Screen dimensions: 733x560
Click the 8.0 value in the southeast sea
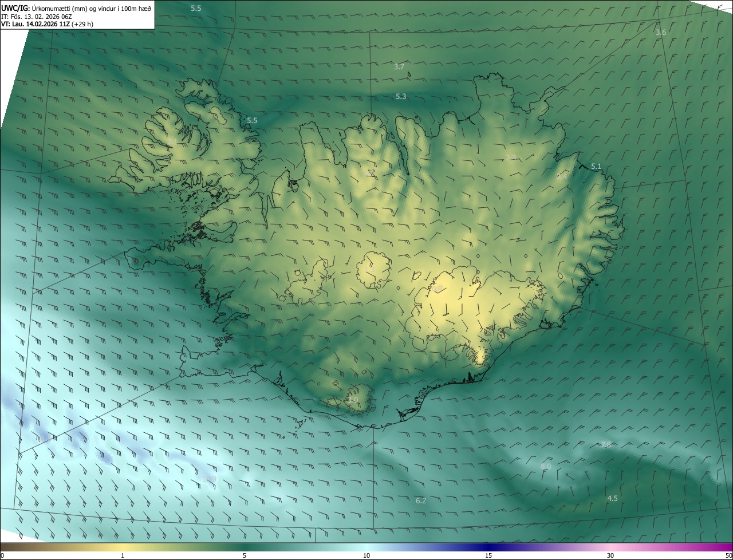pos(546,467)
